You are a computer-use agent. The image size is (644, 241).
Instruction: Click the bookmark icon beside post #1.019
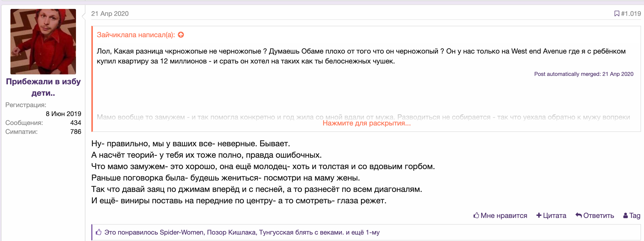coord(616,13)
